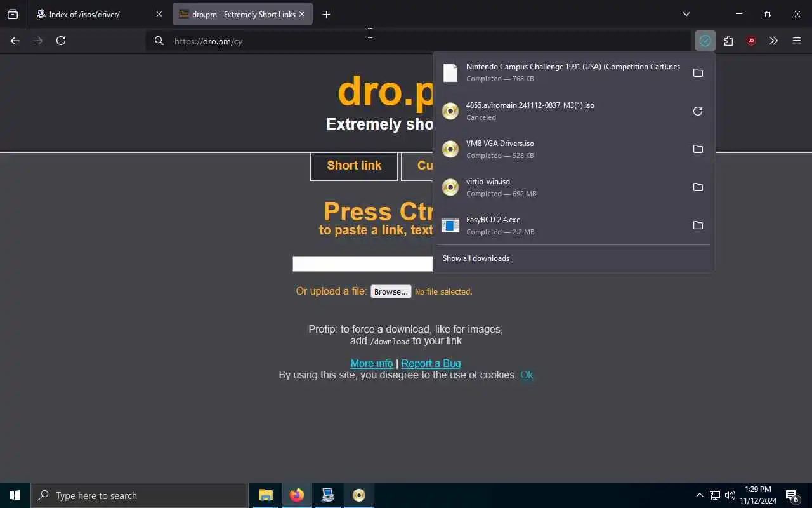The image size is (812, 508).
Task: Open the computer monitor app in taskbar
Action: 328,495
